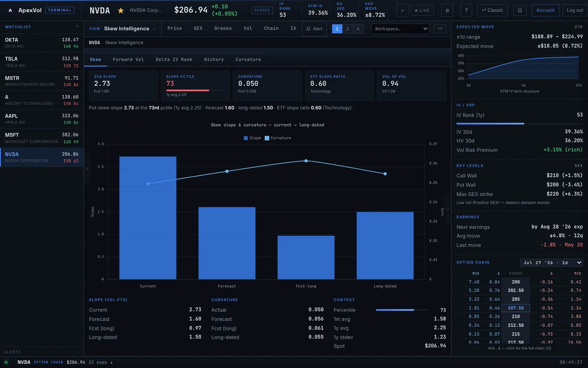Image resolution: width=588 pixels, height=368 pixels.
Task: Click the Log out button
Action: 575,11
